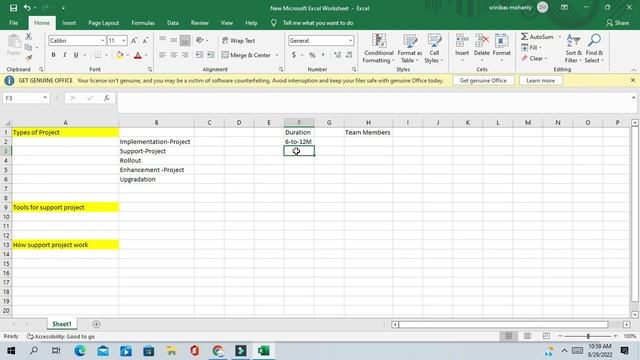
Task: Toggle Middle Align
Action: 173,40
